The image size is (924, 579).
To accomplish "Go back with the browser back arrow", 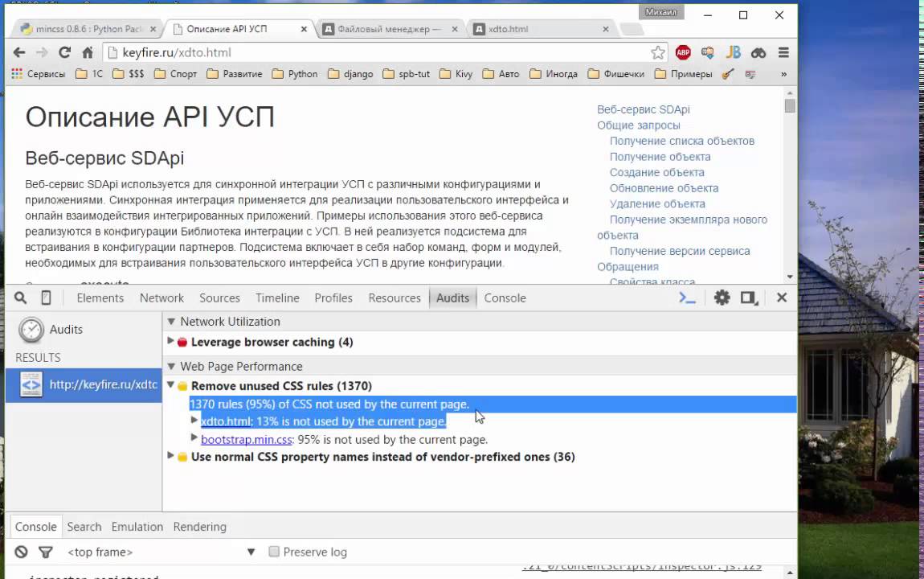I will tap(18, 52).
